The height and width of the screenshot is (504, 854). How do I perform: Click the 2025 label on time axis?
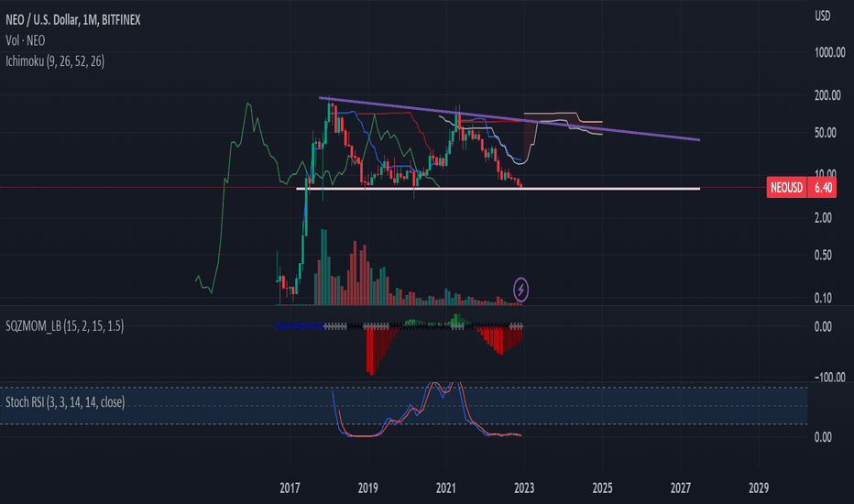point(602,488)
